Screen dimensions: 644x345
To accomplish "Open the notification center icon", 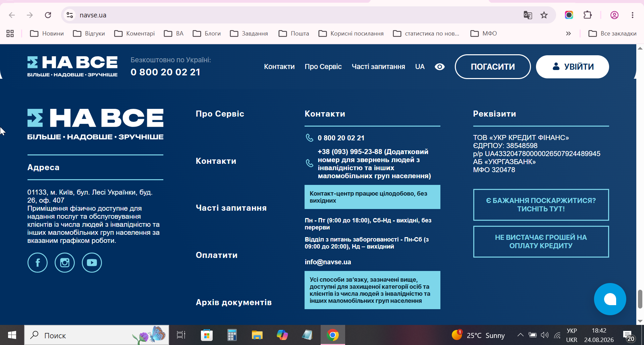I will coord(628,335).
